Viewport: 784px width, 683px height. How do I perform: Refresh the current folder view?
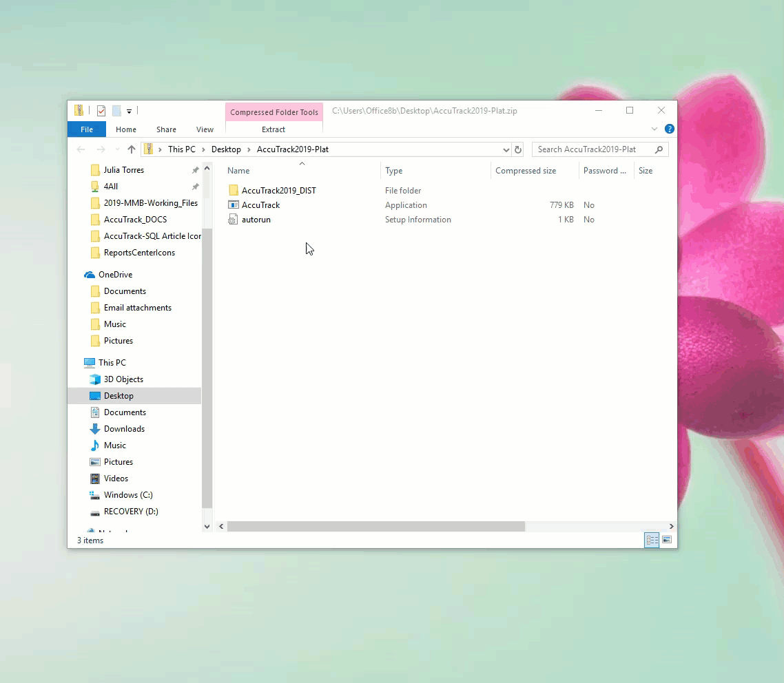518,149
